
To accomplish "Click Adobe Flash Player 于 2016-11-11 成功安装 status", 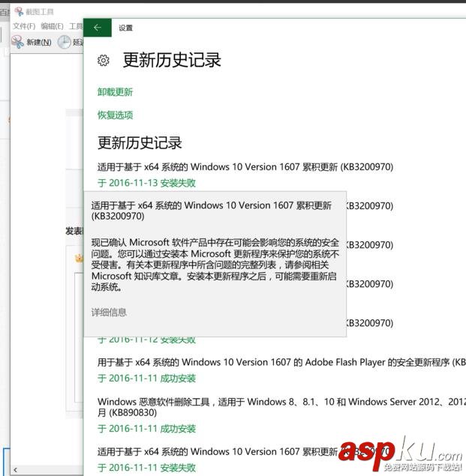I will [146, 379].
